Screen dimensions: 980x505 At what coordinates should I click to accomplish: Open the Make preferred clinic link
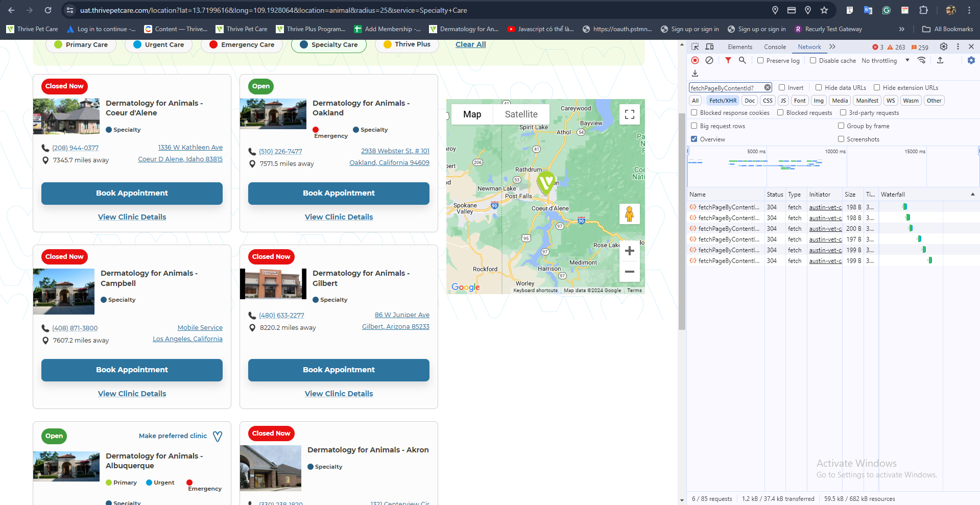pyautogui.click(x=173, y=436)
